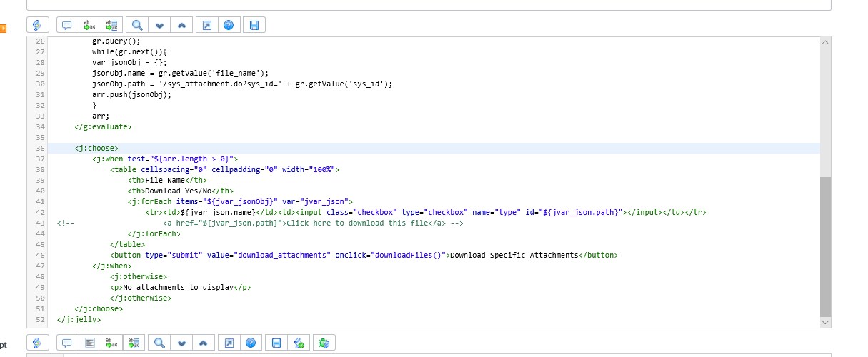Format code in the Client script toolbar
Screen dimensions: 868x357
(x=89, y=343)
